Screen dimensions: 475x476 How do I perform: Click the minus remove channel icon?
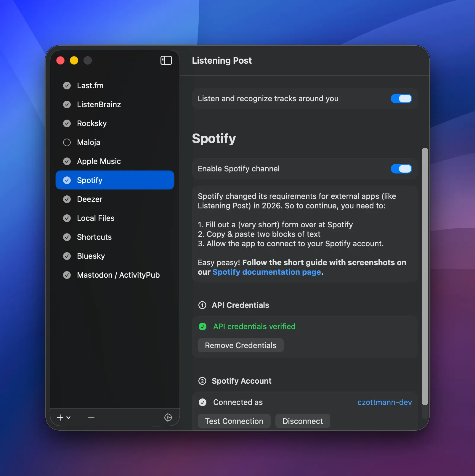pyautogui.click(x=91, y=417)
